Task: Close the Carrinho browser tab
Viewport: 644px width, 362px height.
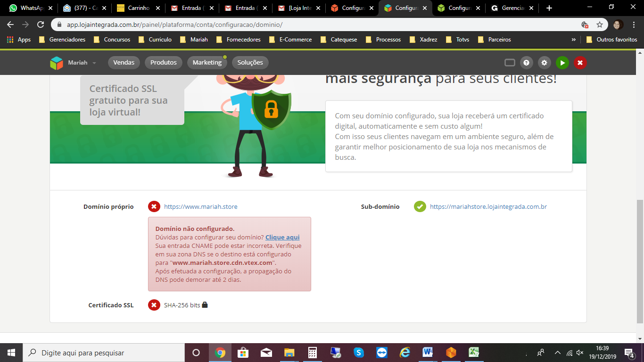Action: 157,8
